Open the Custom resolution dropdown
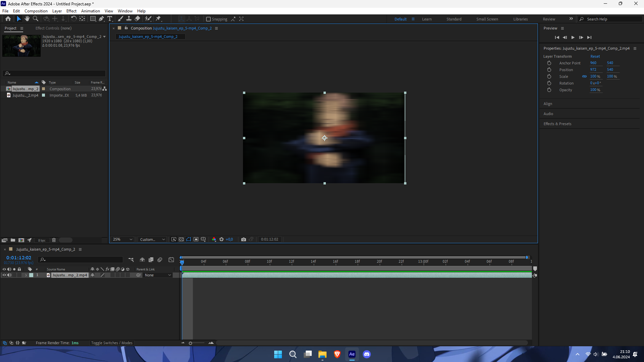Viewport: 644px width, 362px height. 152,239
